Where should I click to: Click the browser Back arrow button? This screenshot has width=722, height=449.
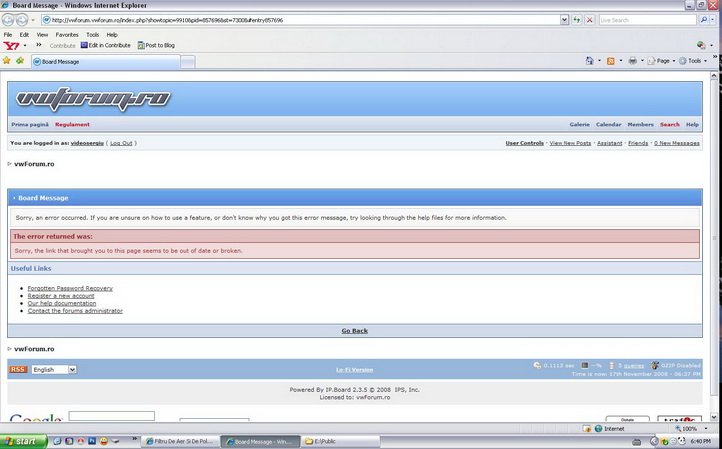tap(8, 20)
